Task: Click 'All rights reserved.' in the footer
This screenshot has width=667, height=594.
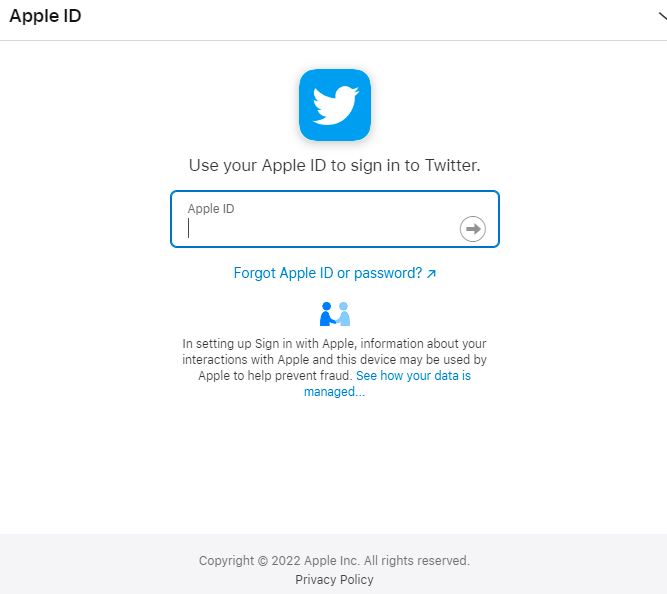Action: [416, 560]
